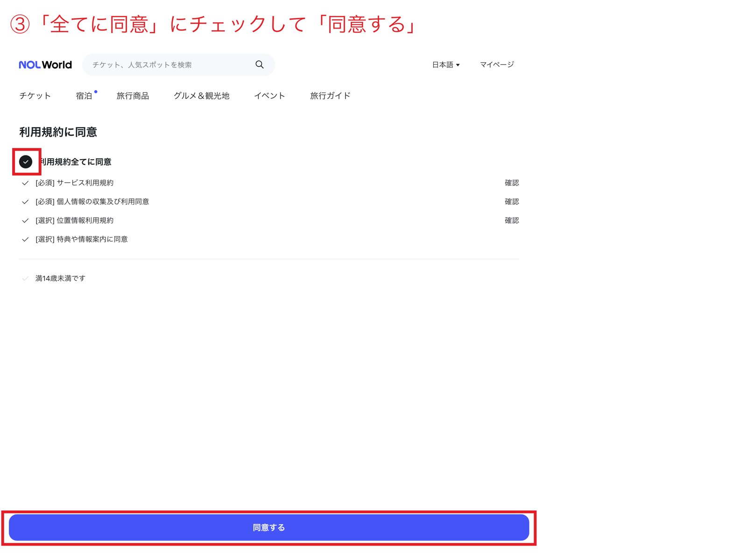Click the 同意する button

point(269,528)
